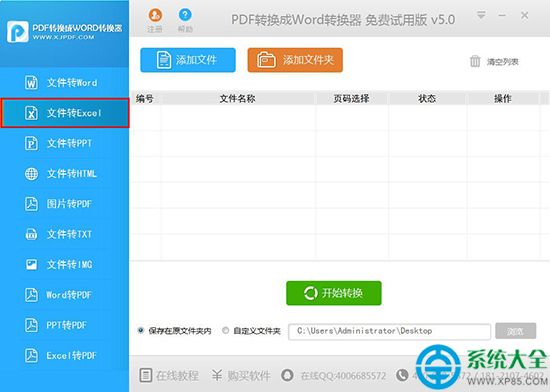Click the orange 添加文件夹 button
The image size is (550, 392).
pos(295,60)
